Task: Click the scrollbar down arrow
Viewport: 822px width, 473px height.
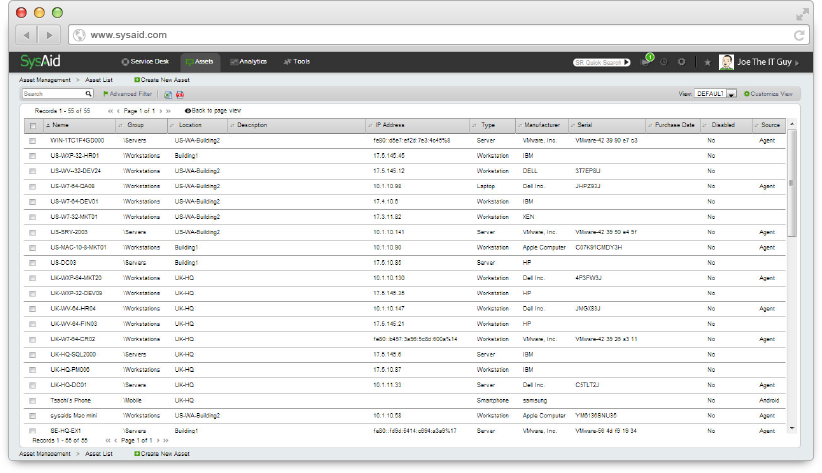Action: pyautogui.click(x=792, y=428)
